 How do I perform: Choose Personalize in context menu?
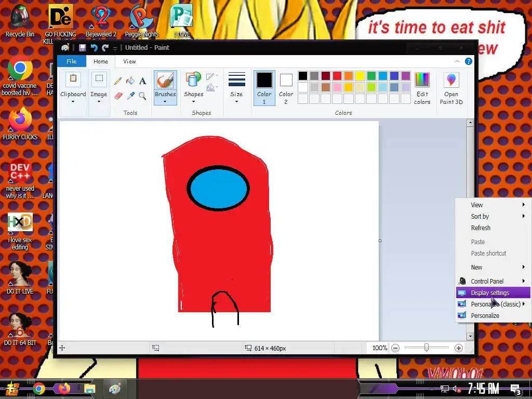coord(493,315)
